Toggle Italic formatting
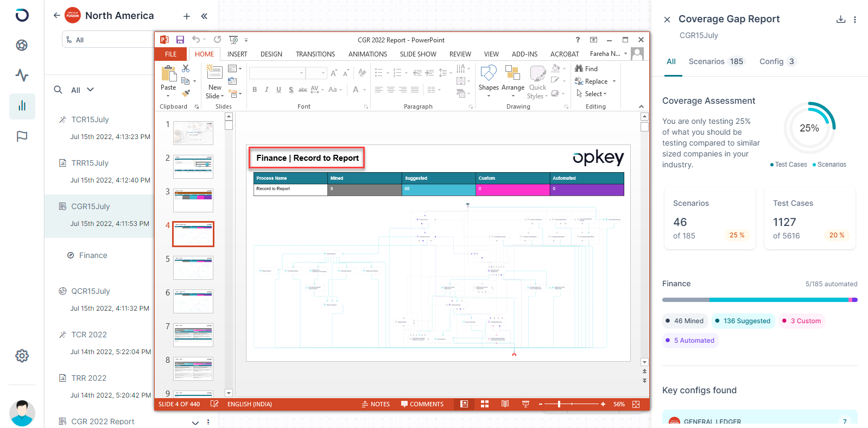The height and width of the screenshot is (428, 868). pos(267,90)
